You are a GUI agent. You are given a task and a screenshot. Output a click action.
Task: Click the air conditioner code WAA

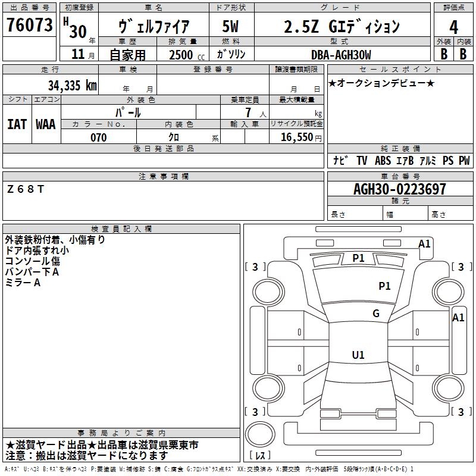coord(46,124)
